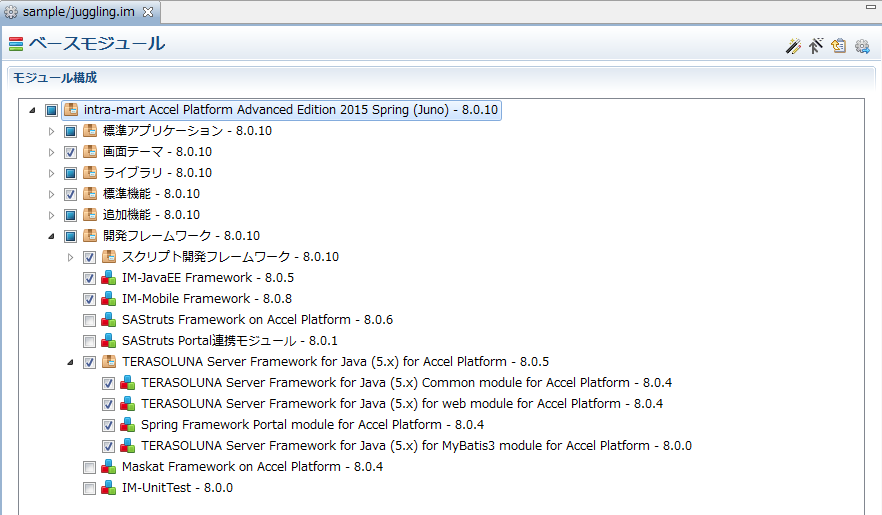Check Maskat Framework on Accel Platform checkbox

pos(89,467)
